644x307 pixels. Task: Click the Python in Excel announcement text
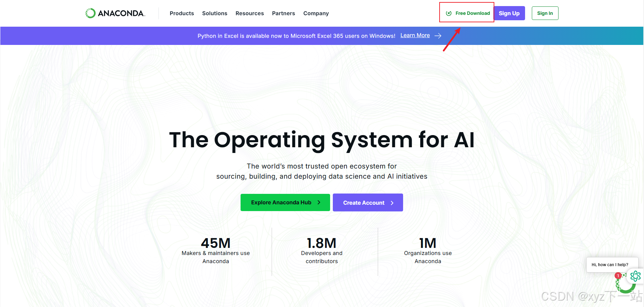pos(296,36)
